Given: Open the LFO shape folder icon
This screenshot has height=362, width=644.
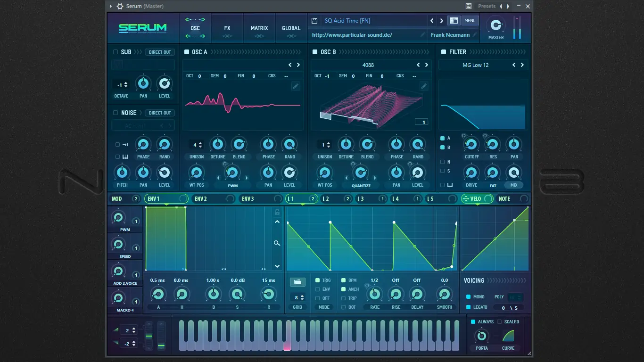Looking at the screenshot, I should (297, 282).
